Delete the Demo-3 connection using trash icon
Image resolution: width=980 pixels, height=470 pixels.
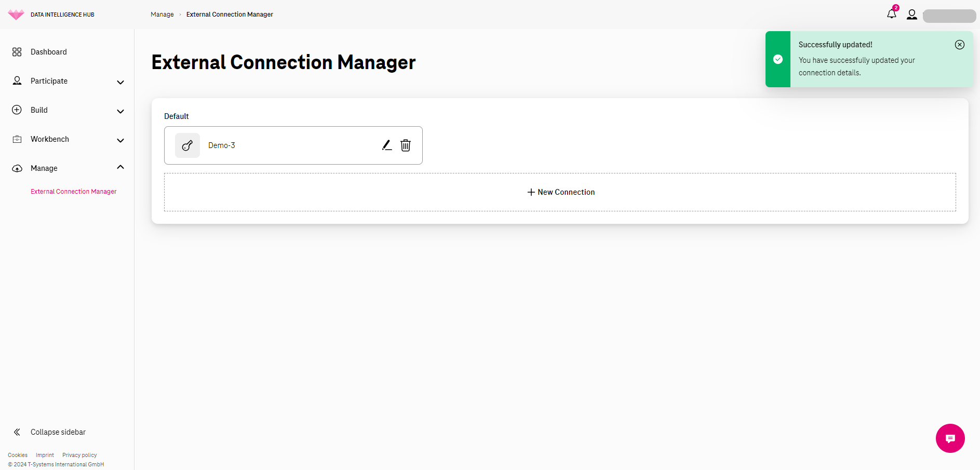tap(406, 145)
